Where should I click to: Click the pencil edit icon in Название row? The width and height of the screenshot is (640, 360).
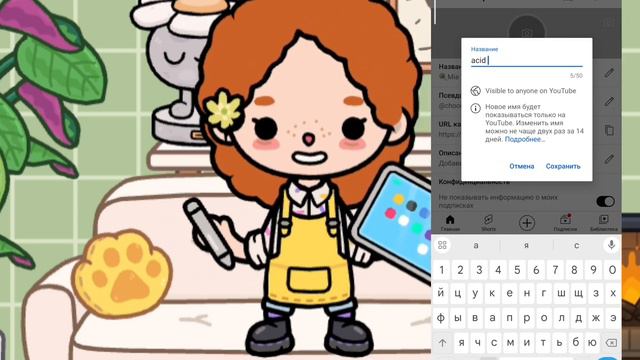point(609,73)
